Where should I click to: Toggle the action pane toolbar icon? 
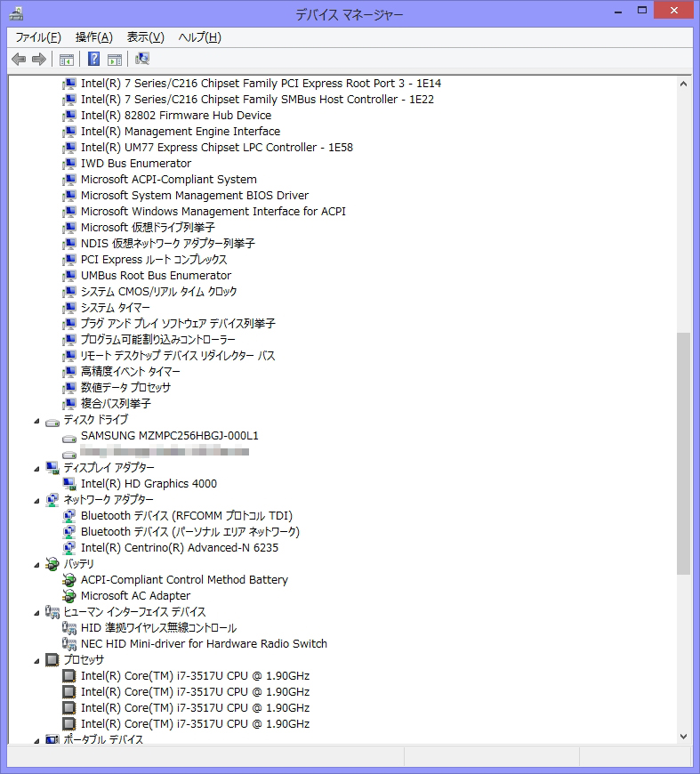point(115,60)
